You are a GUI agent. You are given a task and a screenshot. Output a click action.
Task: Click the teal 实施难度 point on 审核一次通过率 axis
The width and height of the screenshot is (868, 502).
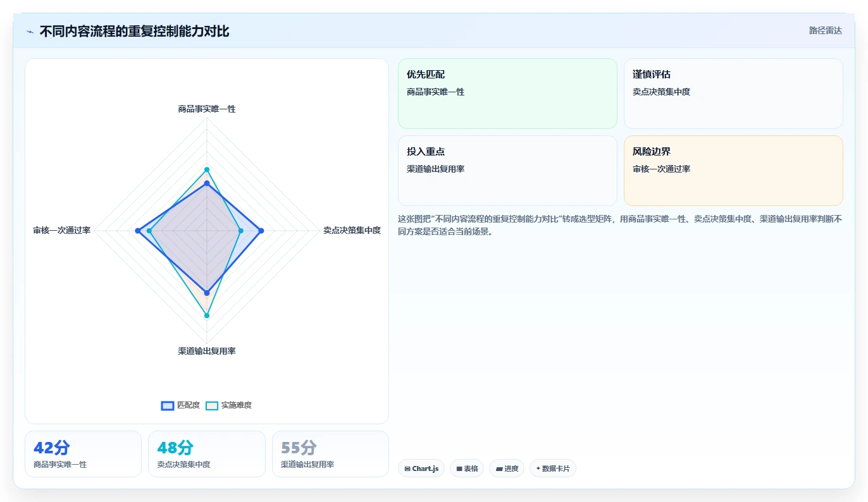click(149, 231)
